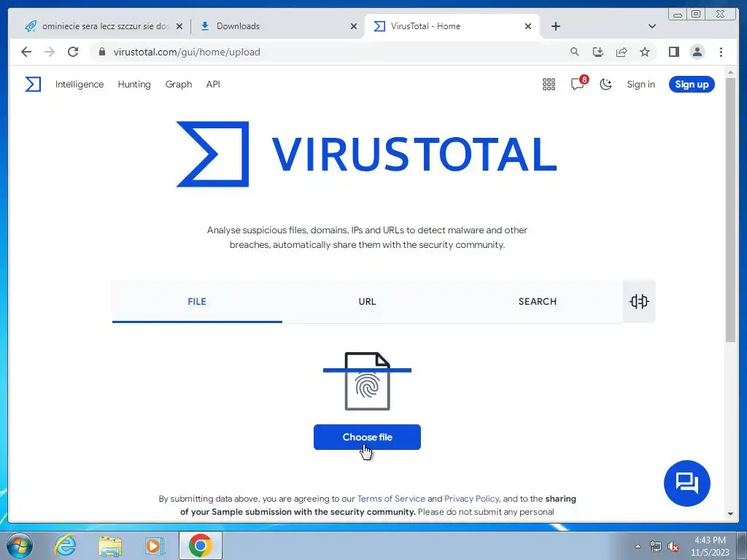Select the URL tab

[368, 301]
